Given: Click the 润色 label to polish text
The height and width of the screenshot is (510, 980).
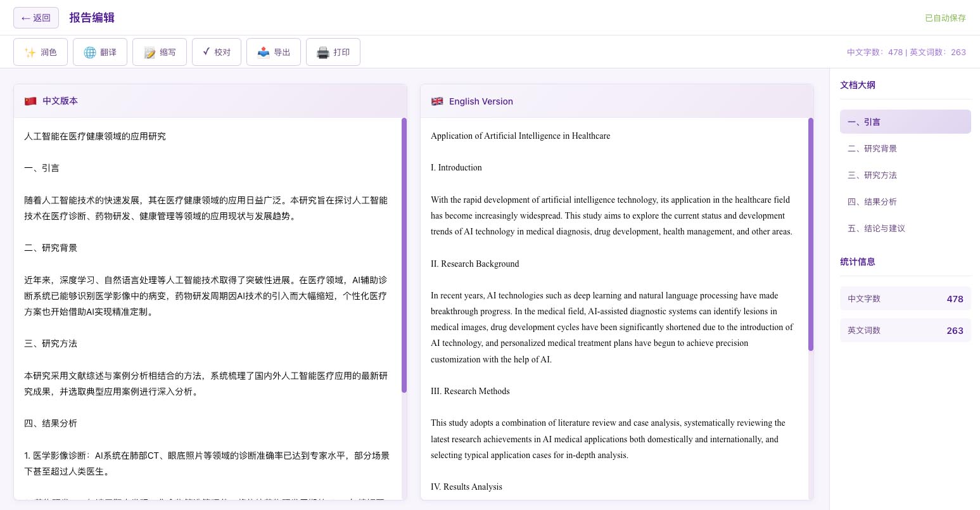Looking at the screenshot, I should (x=49, y=53).
